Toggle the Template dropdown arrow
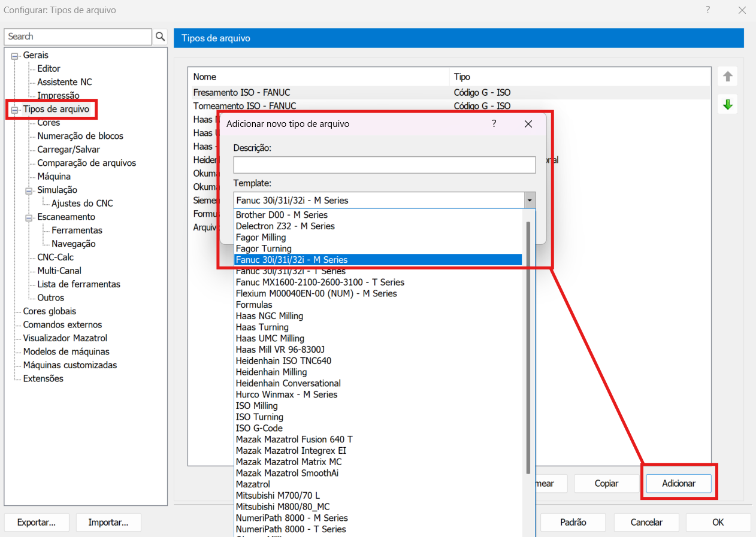756x537 pixels. pyautogui.click(x=530, y=200)
